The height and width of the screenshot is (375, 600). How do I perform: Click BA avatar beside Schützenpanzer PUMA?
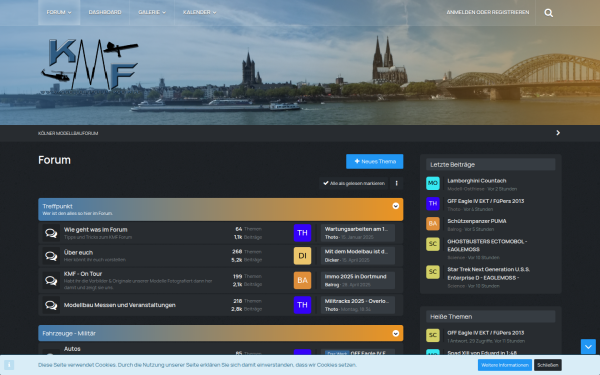point(433,223)
